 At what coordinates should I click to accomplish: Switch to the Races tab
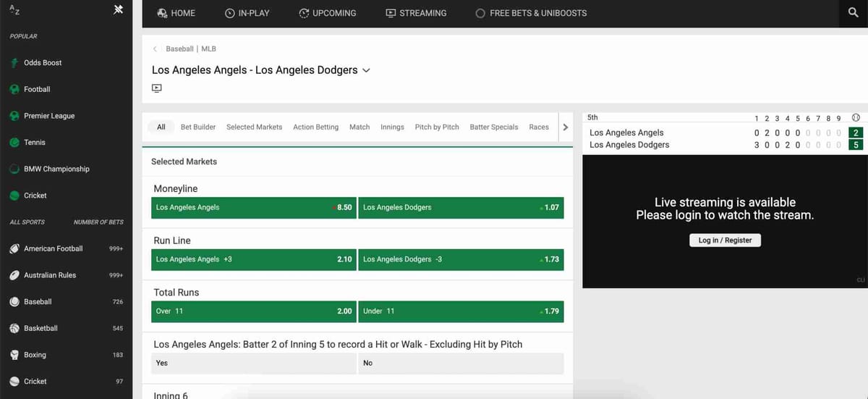[539, 127]
